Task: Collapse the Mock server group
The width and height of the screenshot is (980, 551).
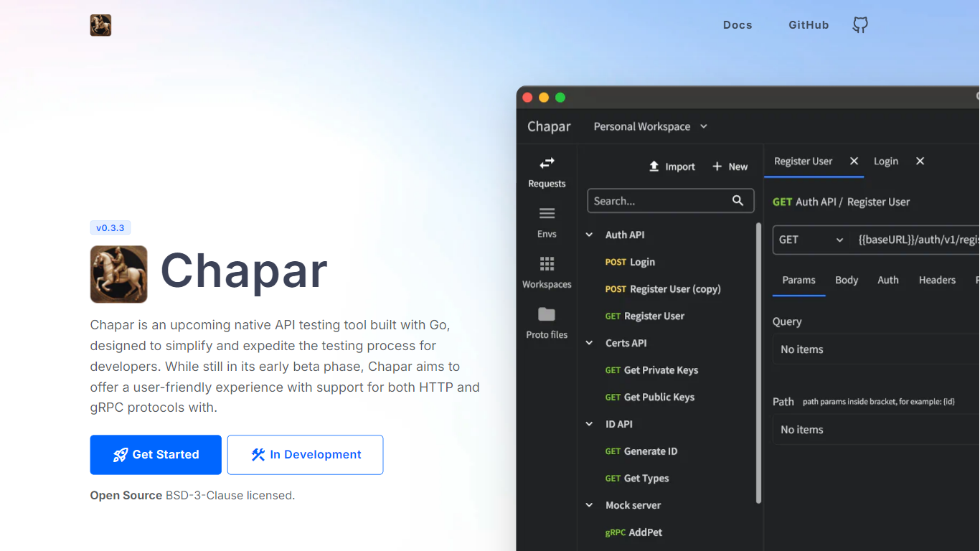Action: (590, 505)
